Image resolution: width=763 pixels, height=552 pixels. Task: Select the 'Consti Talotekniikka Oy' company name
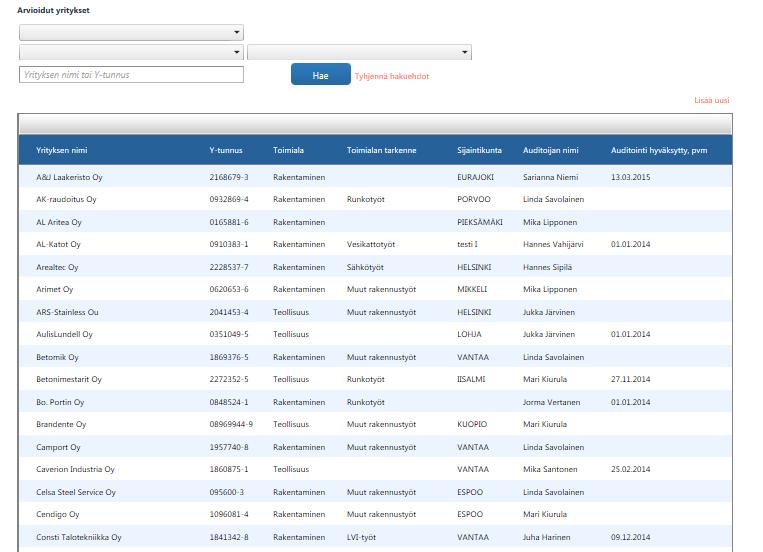pos(79,537)
